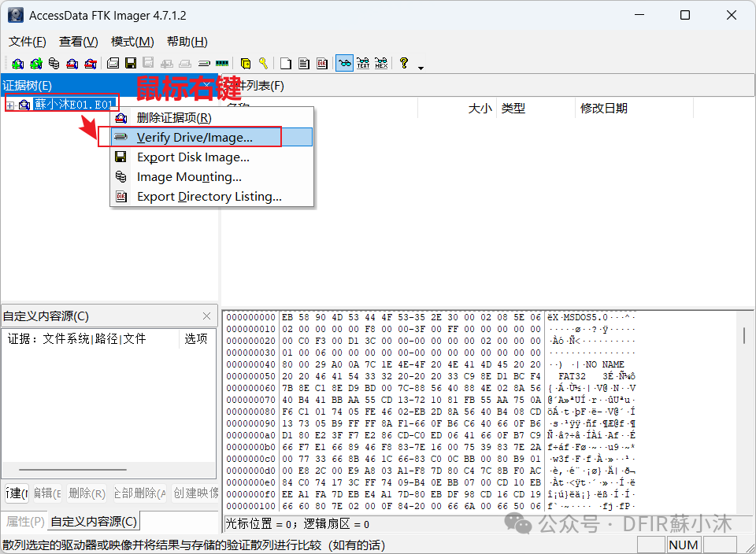756x554 pixels.
Task: Expand the 蘇小沐E01.E01 evidence tree node
Action: [10, 105]
